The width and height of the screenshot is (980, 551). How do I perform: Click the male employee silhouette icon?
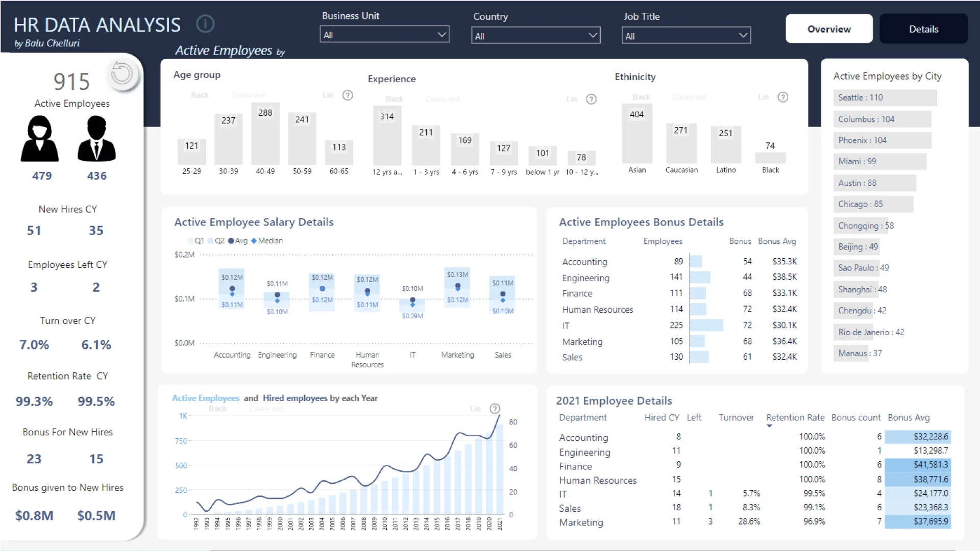pos(96,139)
